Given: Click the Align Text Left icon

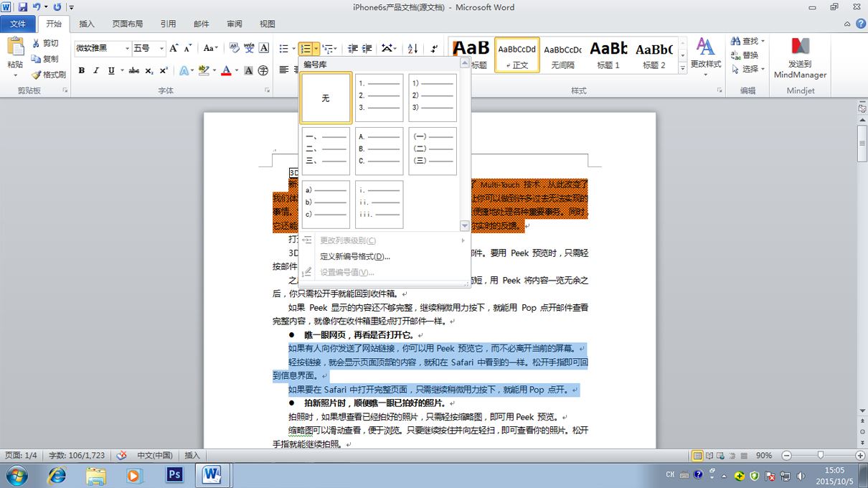Looking at the screenshot, I should 284,70.
